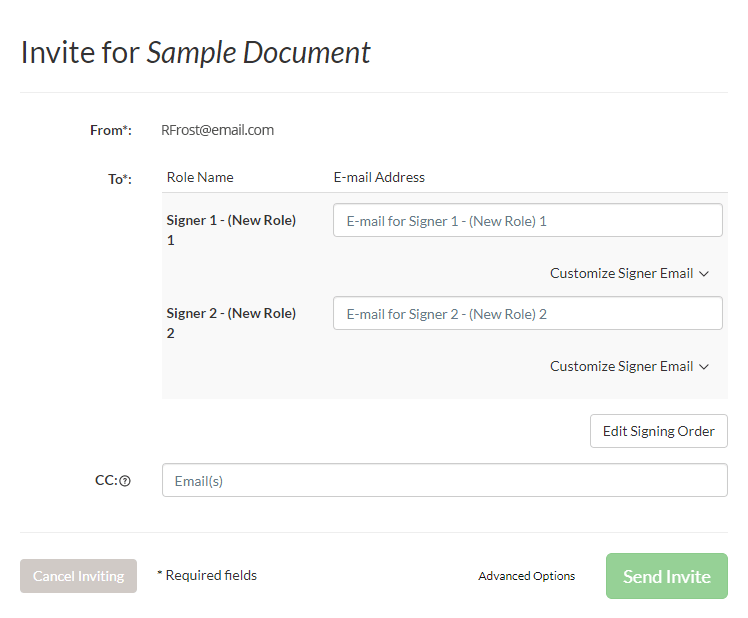Focus the CC Email(s) input field

444,480
